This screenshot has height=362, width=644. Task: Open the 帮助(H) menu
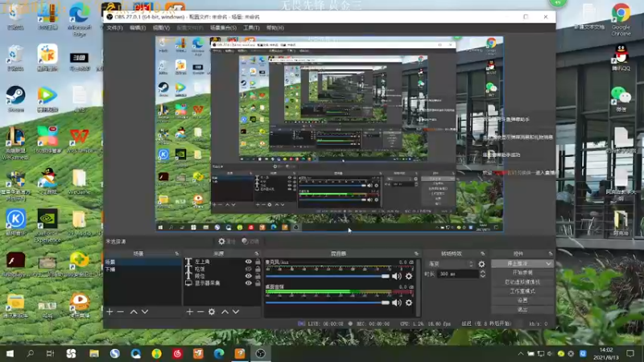275,28
